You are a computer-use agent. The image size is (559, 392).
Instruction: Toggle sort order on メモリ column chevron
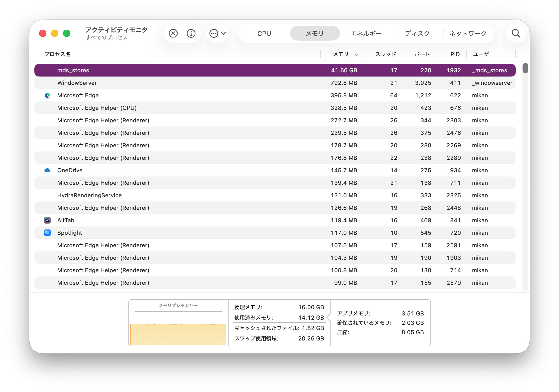point(356,54)
